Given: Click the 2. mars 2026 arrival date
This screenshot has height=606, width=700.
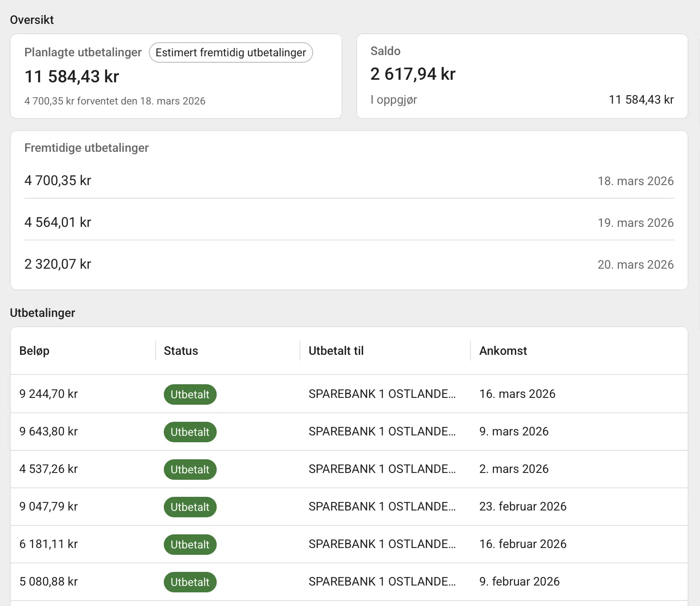Looking at the screenshot, I should coord(514,469).
